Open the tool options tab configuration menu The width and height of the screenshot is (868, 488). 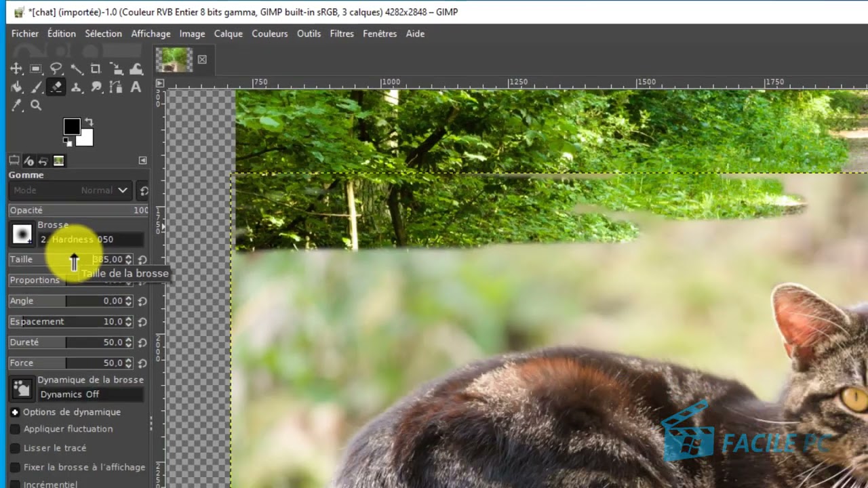(x=142, y=161)
